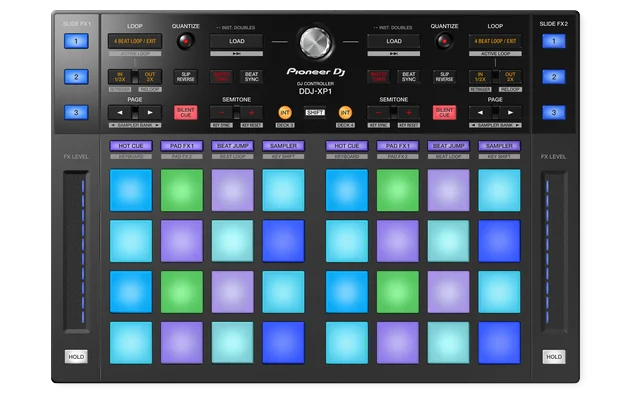Go to next page on left deck

tap(150, 113)
